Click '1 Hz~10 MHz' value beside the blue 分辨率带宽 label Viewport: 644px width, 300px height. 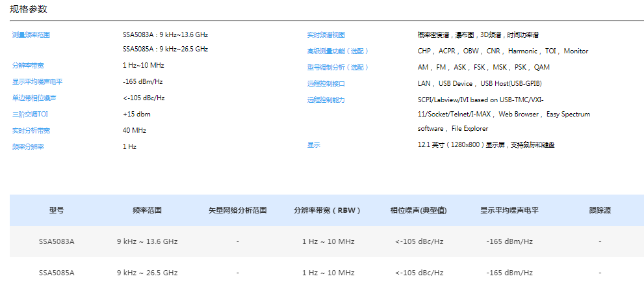click(144, 66)
